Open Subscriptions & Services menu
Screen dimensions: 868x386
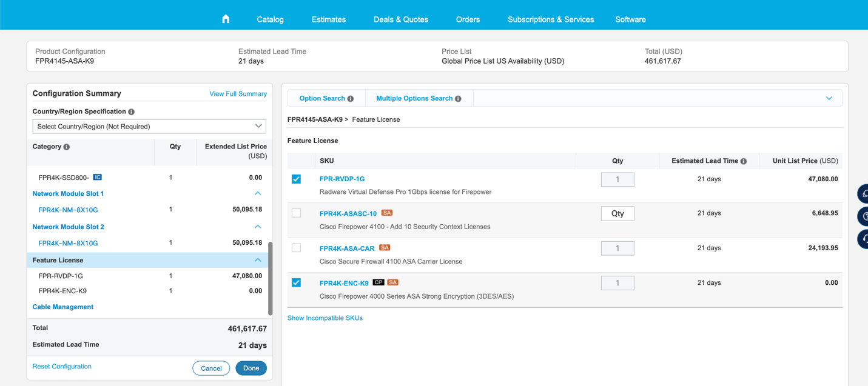[x=551, y=19]
